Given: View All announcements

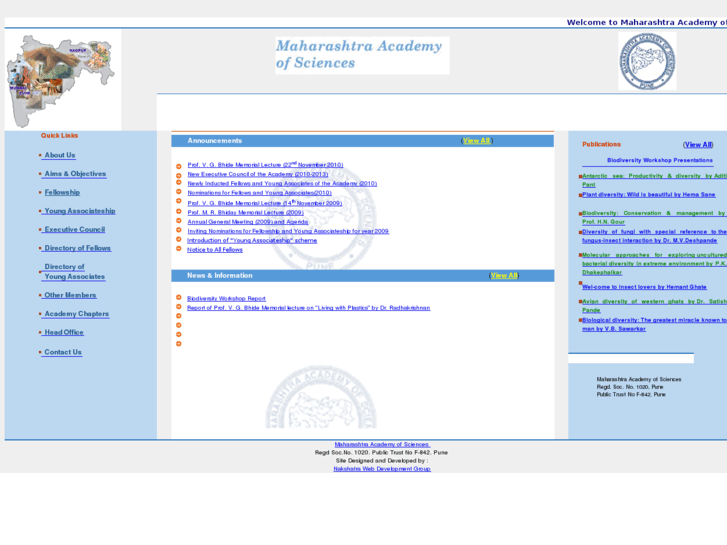Looking at the screenshot, I should [x=476, y=141].
